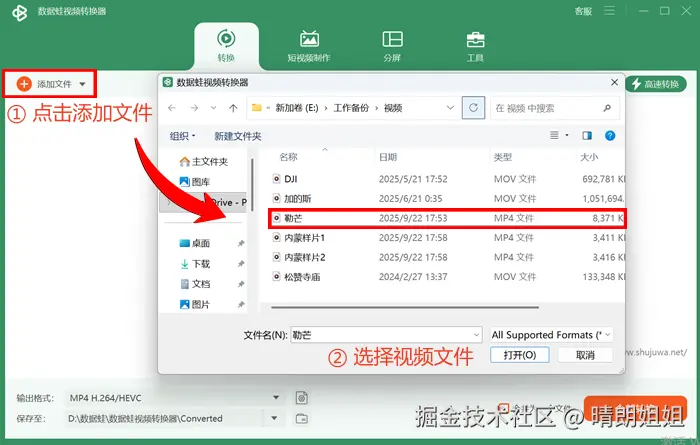Viewport: 700px width, 445px height.
Task: Expand the 添加文件 dropdown arrow
Action: (82, 84)
